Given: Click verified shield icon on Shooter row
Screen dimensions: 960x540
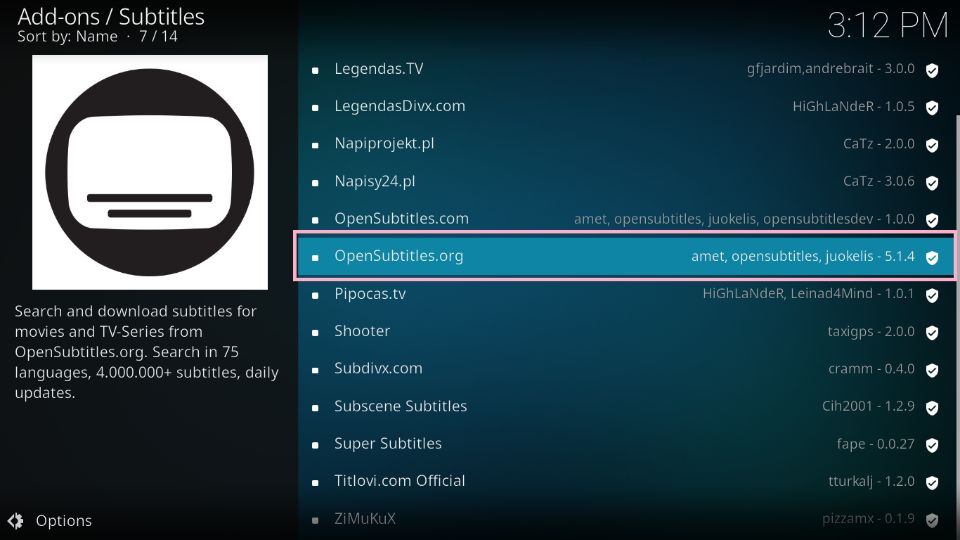Looking at the screenshot, I should click(x=932, y=332).
